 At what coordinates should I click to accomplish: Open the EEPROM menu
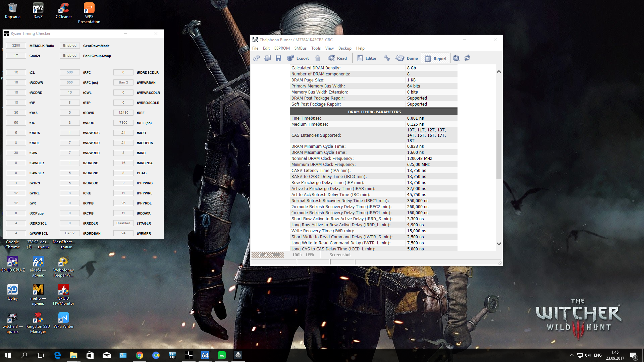[x=282, y=48]
